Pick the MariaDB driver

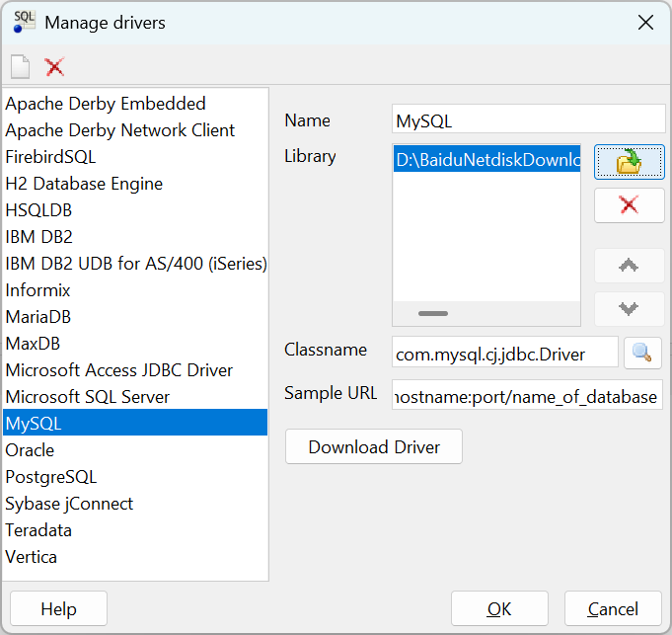pyautogui.click(x=135, y=317)
